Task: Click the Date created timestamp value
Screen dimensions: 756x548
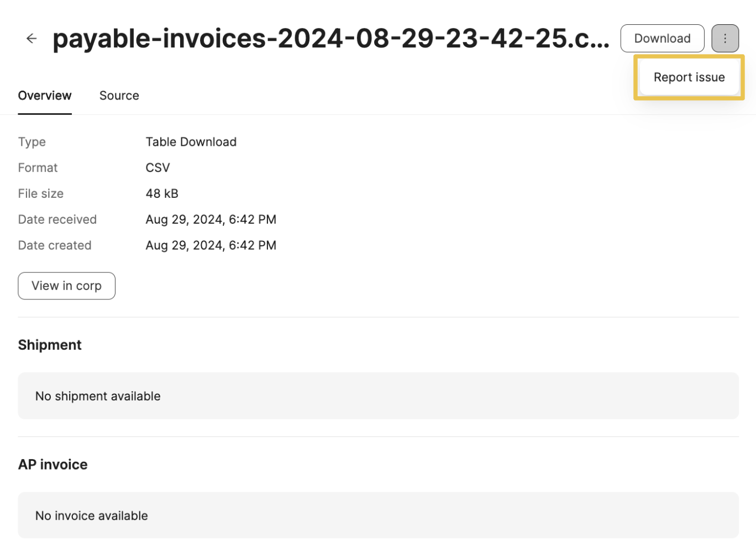Action: pyautogui.click(x=211, y=245)
